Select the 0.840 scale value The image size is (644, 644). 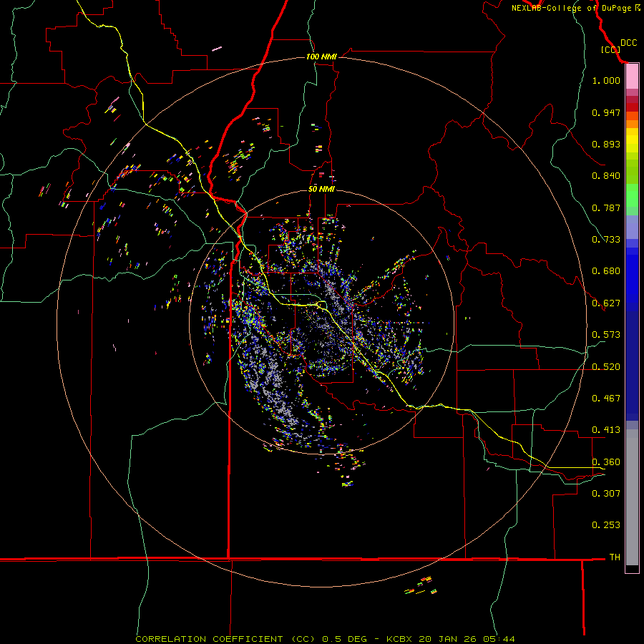[606, 176]
